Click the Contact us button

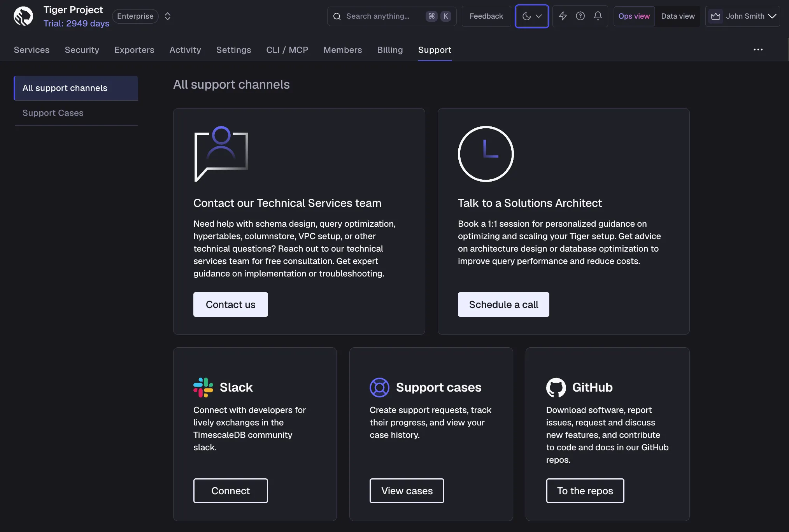click(x=230, y=304)
